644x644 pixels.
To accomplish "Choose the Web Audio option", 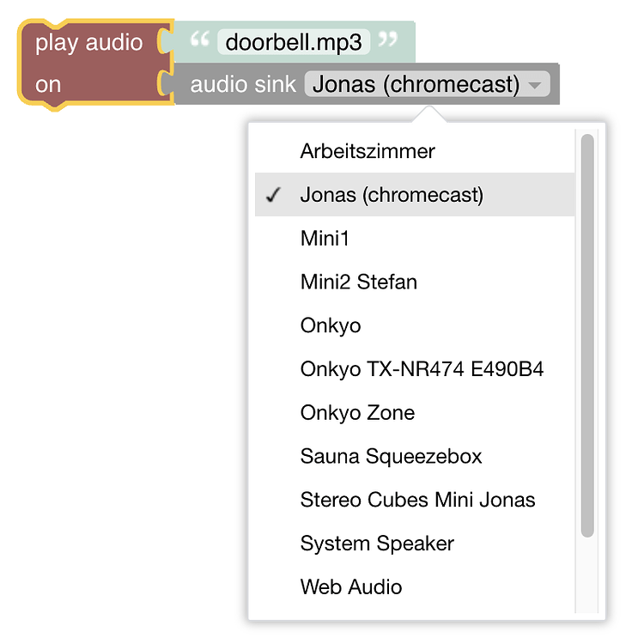I will coord(351,587).
